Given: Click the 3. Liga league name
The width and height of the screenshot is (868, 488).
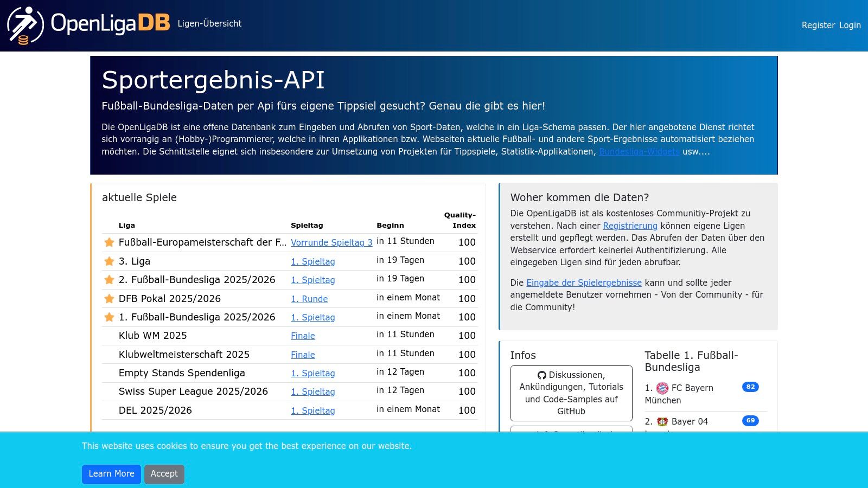Looking at the screenshot, I should click(135, 261).
